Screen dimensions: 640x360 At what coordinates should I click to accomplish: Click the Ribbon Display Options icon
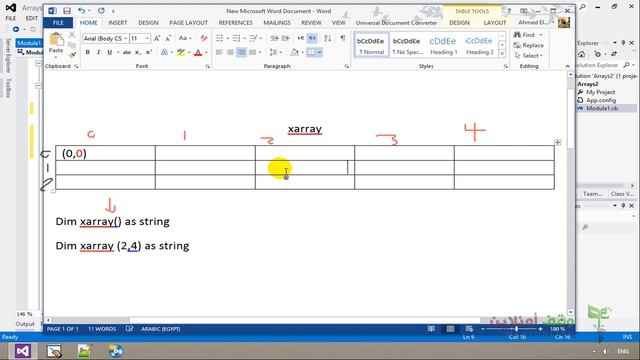click(524, 11)
